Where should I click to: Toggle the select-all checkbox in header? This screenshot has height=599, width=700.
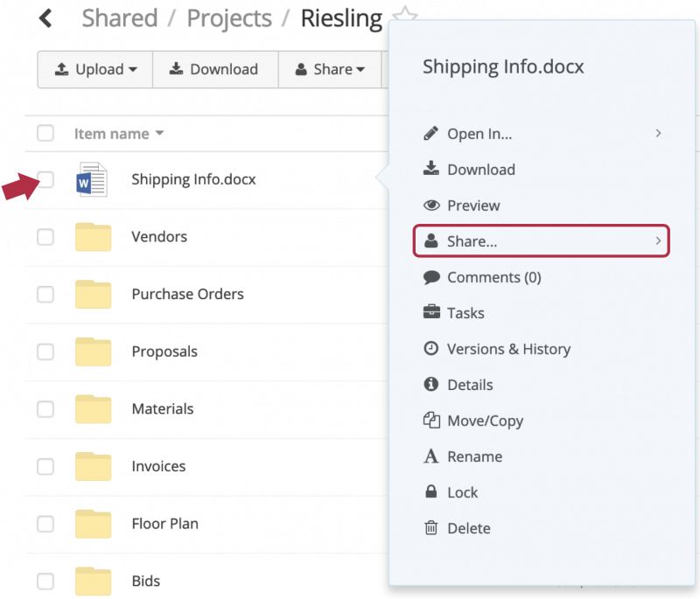coord(45,133)
